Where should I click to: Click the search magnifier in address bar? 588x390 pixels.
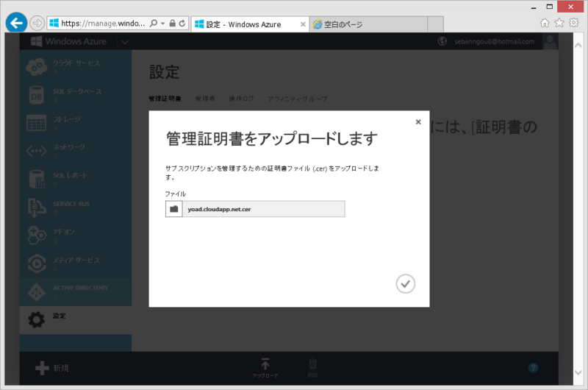coord(154,24)
